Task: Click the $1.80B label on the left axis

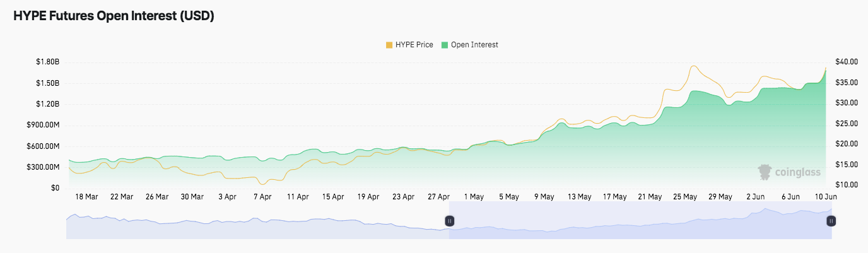Action: click(x=47, y=62)
